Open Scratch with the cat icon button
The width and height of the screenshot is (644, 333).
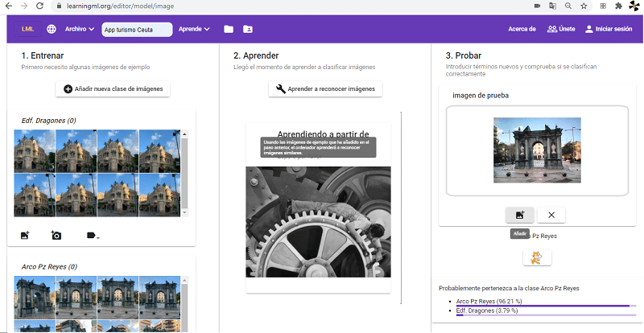pos(537,258)
